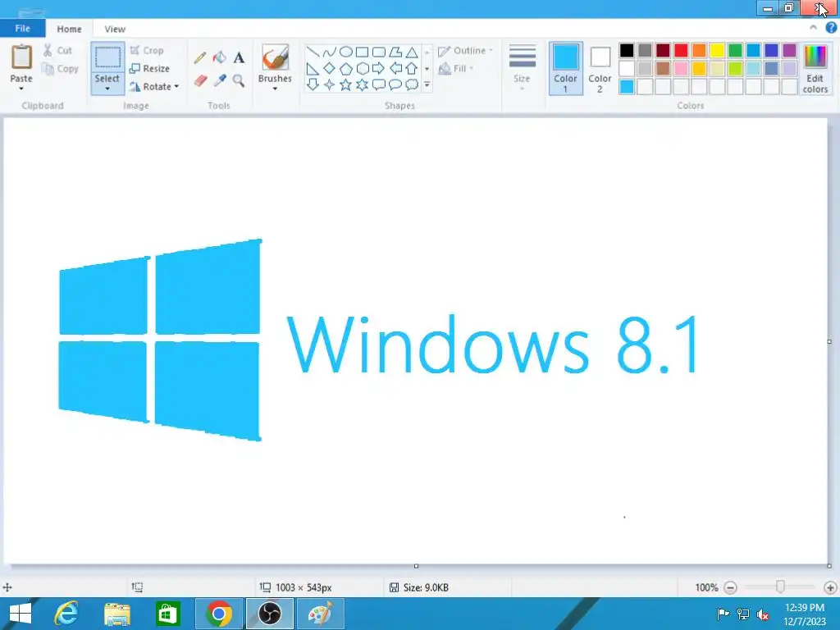Pick the Up arrow shape

tap(412, 69)
